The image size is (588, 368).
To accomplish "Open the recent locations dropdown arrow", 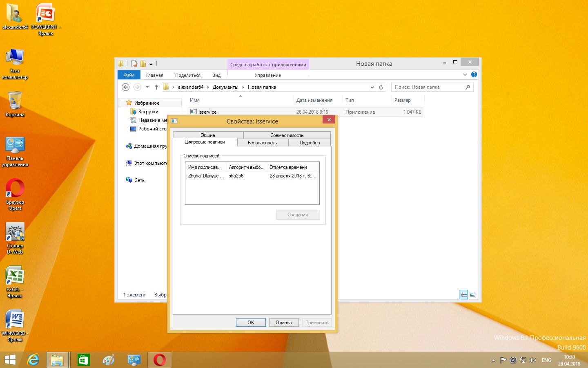I will (147, 87).
